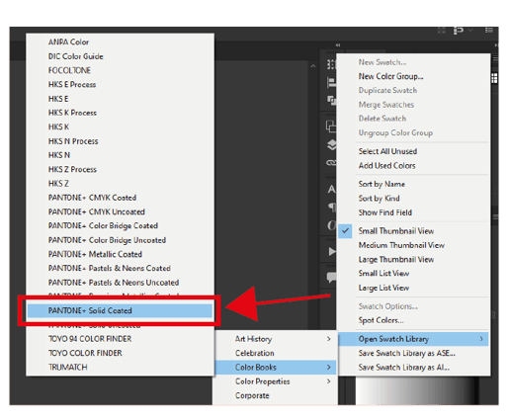Switch to Medium Thumbnail View
Image resolution: width=508 pixels, height=420 pixels.
tap(401, 245)
